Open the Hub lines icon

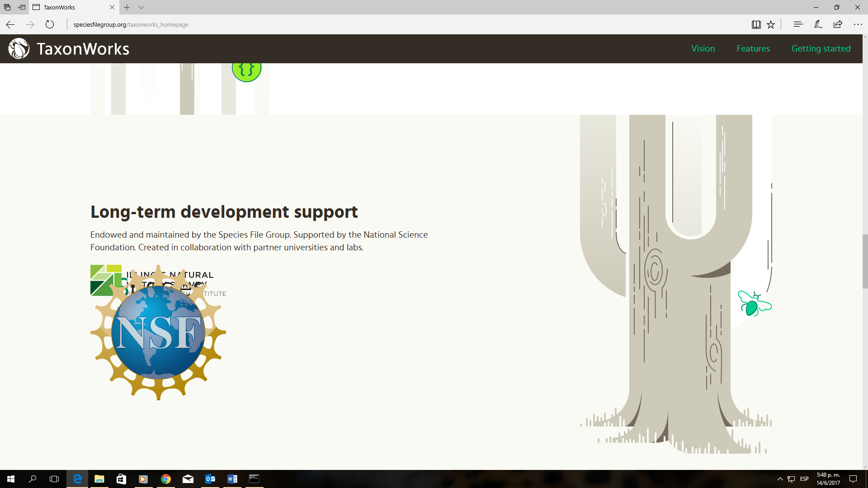point(798,24)
